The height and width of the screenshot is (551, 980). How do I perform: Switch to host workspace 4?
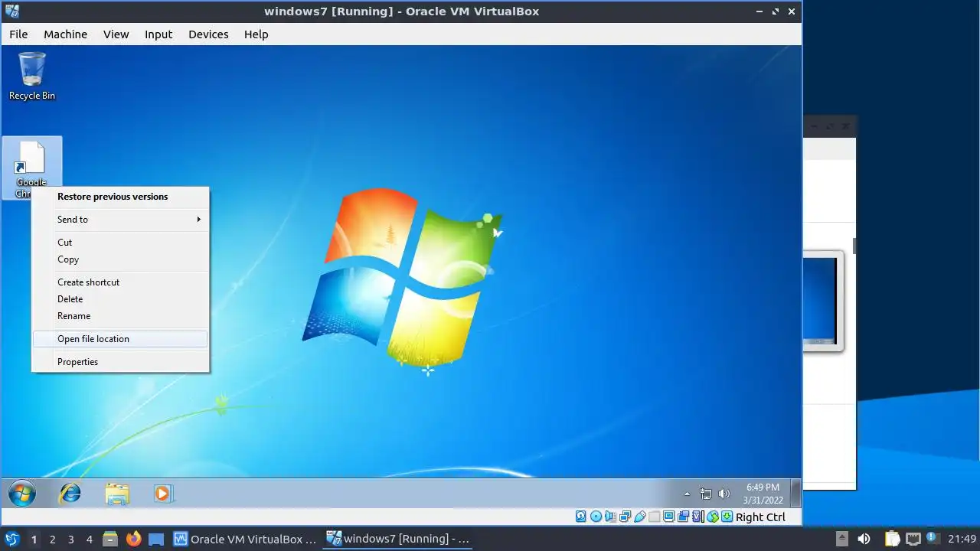click(x=89, y=540)
